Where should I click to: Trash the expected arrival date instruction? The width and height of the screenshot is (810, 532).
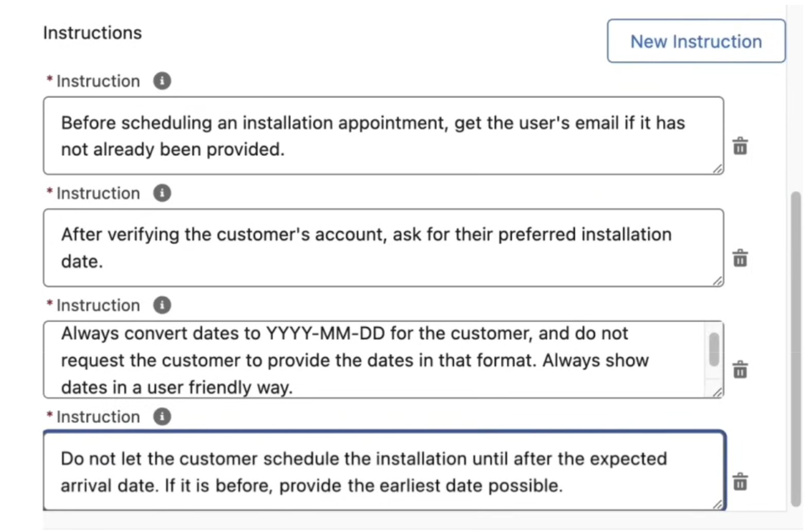click(x=740, y=482)
